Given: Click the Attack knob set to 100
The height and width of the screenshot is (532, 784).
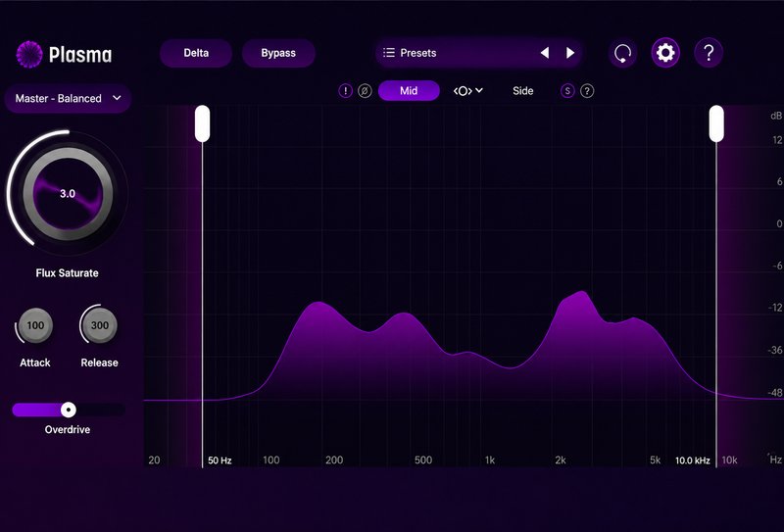Looking at the screenshot, I should [x=35, y=325].
